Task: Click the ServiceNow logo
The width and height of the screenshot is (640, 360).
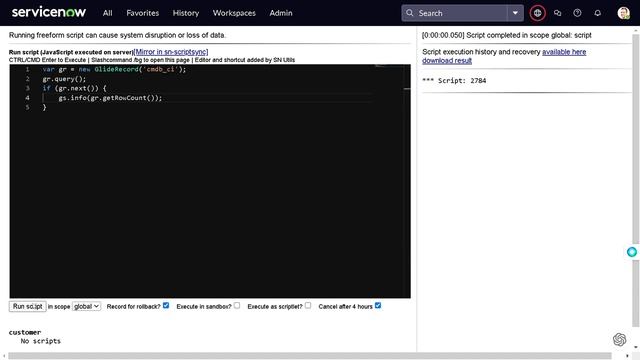Action: click(49, 12)
